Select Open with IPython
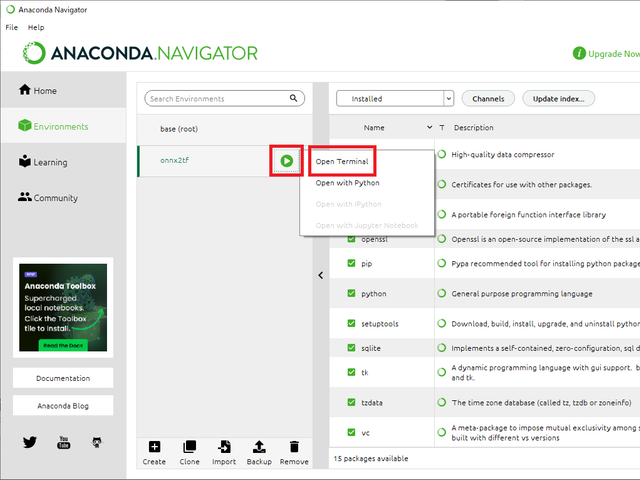640x480 pixels. pos(348,204)
